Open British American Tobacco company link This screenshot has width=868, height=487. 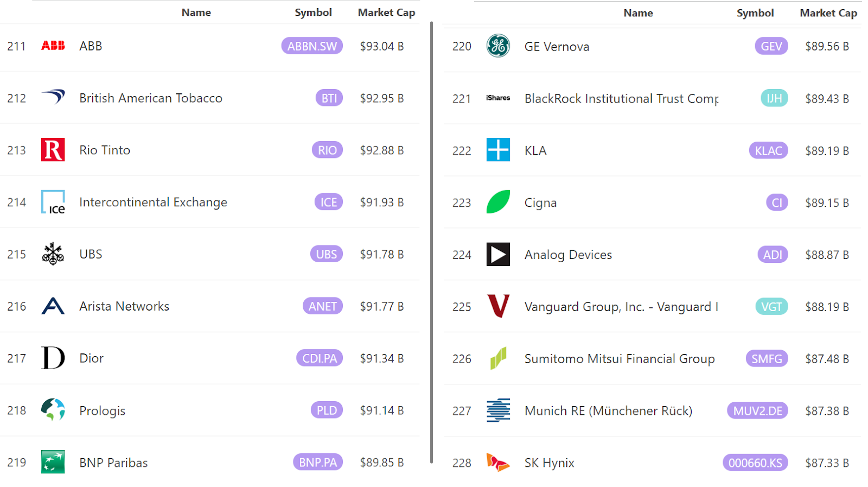coord(151,98)
